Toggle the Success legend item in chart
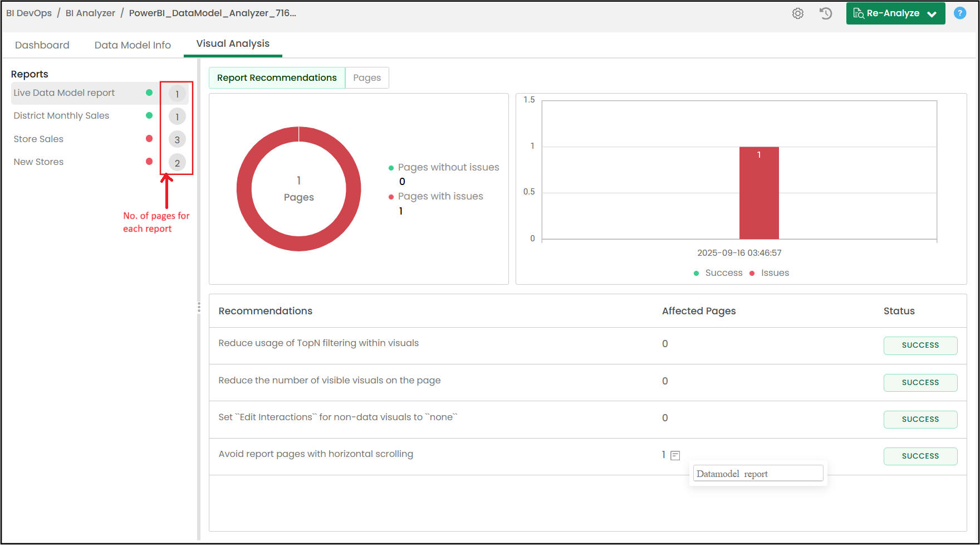Viewport: 980px width, 545px height. coord(718,273)
